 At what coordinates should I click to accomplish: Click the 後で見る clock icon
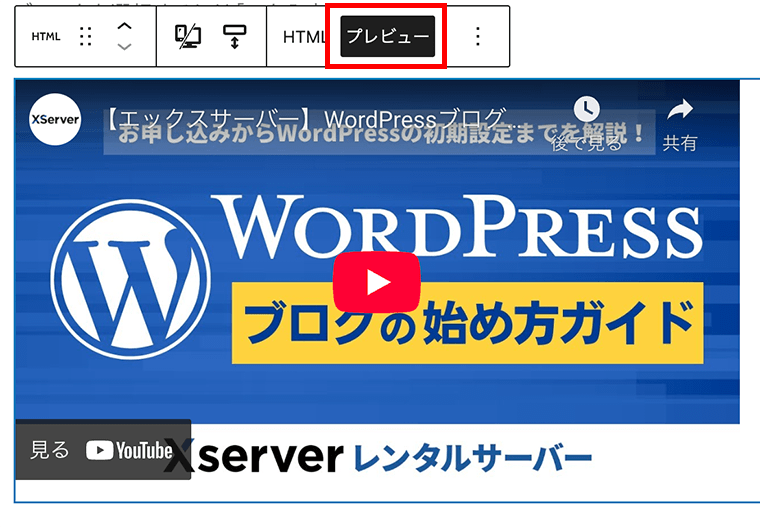click(586, 109)
